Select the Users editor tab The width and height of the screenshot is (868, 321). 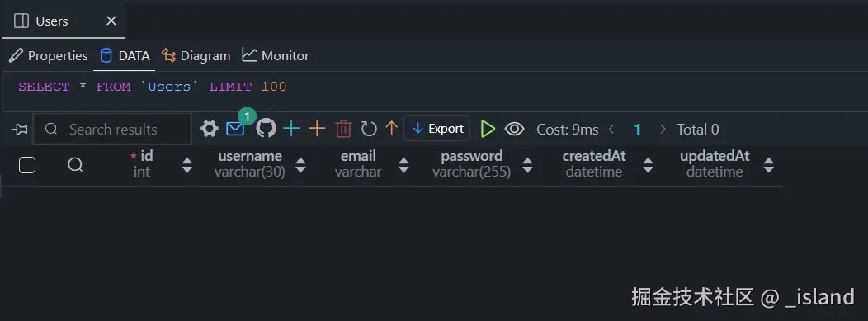click(x=64, y=21)
